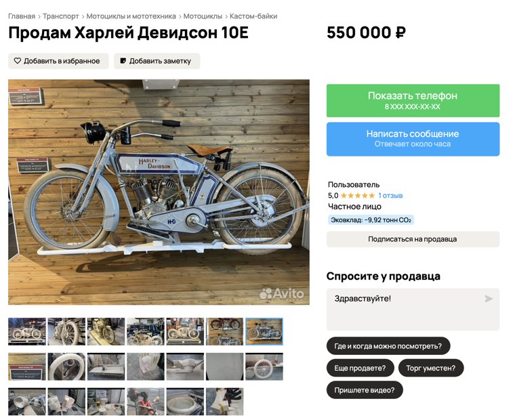Open the Транспорт breadcrumb

[61, 16]
